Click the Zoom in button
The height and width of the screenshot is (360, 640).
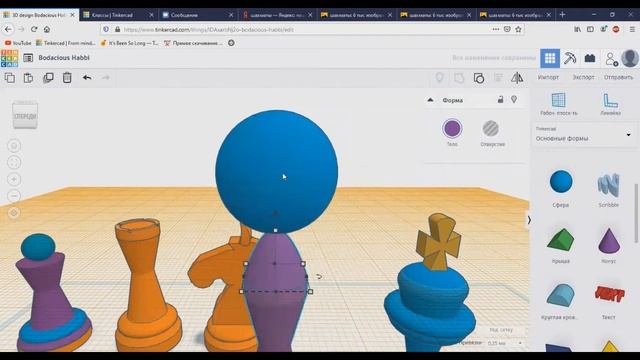pos(14,179)
